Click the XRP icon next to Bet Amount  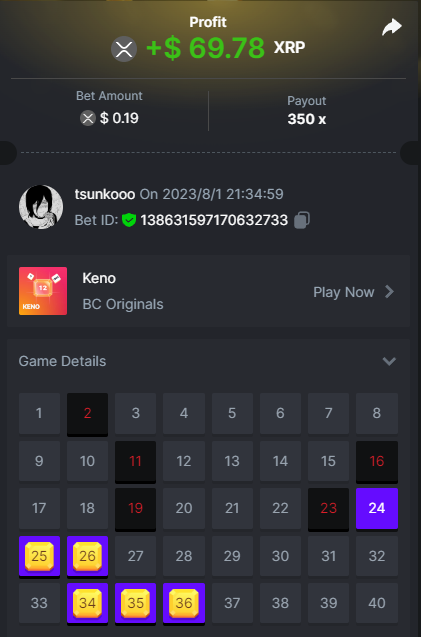coord(87,118)
